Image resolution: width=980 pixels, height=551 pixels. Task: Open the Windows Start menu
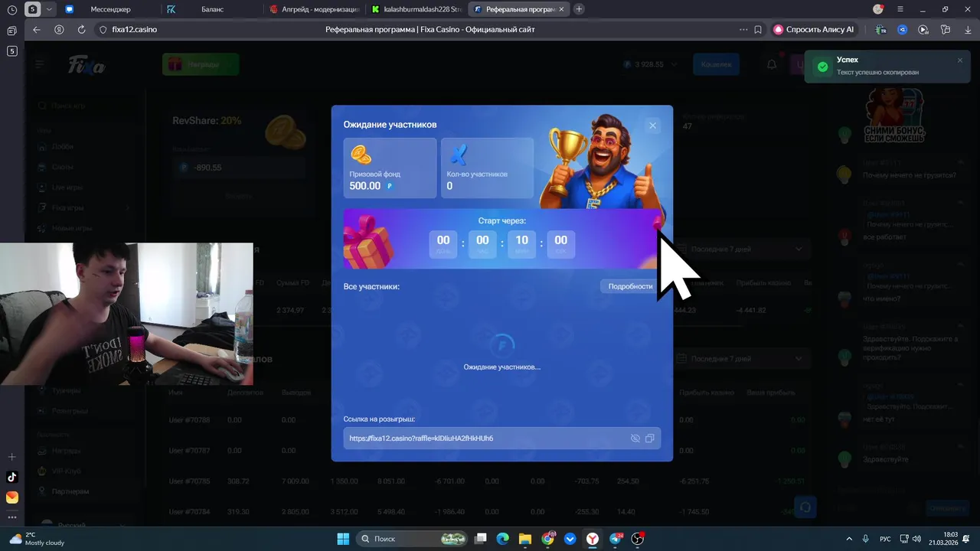(343, 539)
